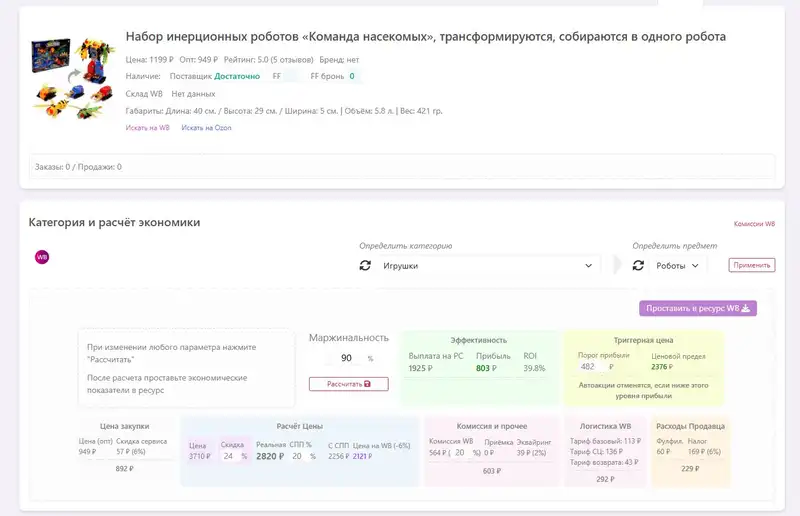Open the Искать на WB link
The image size is (800, 516).
click(x=147, y=128)
